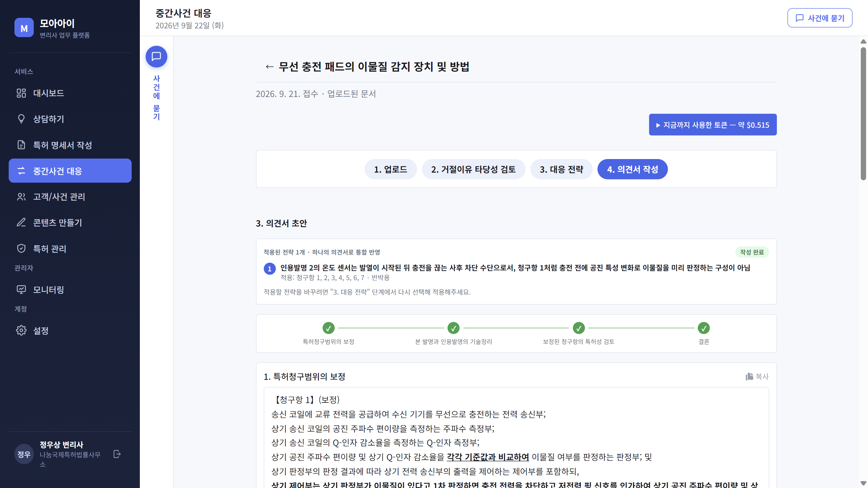Screen dimensions: 868x488
Task: Click the 특허 명세서 작성 document icon
Action: [x=21, y=145]
